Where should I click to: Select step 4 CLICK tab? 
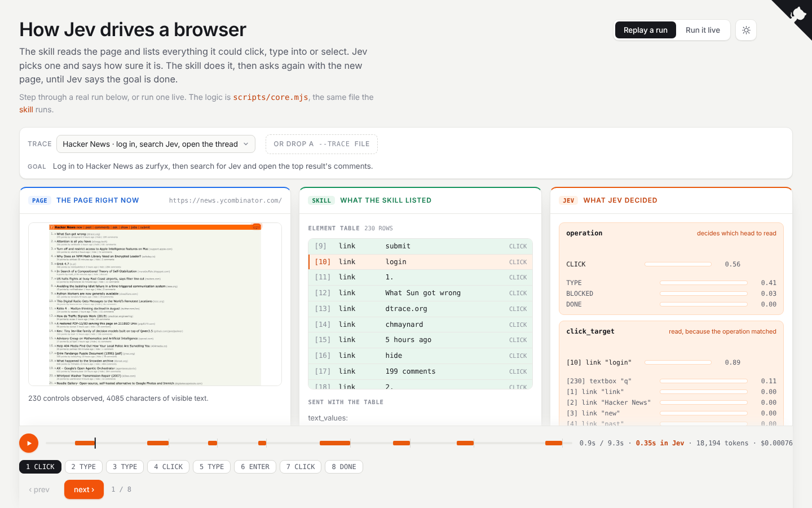pyautogui.click(x=168, y=467)
